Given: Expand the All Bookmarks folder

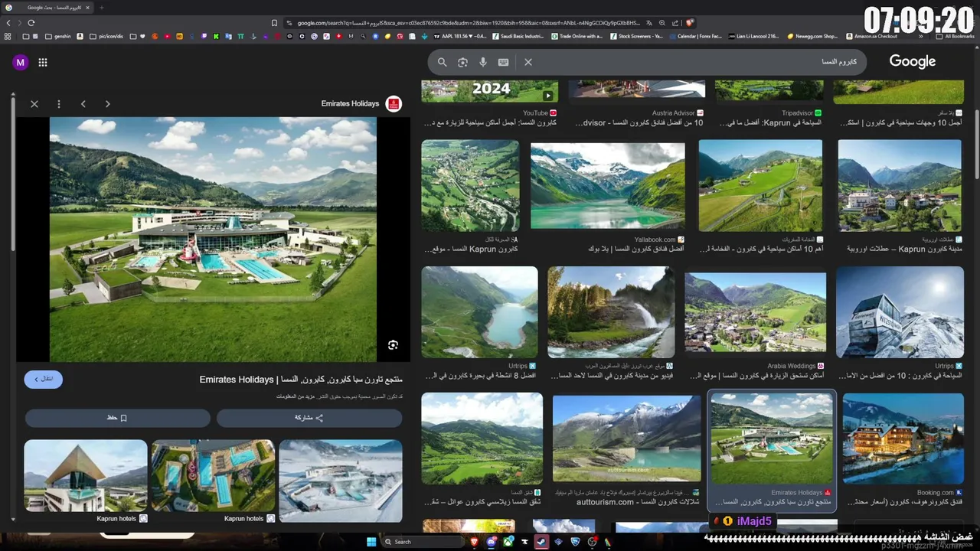Looking at the screenshot, I should (955, 36).
